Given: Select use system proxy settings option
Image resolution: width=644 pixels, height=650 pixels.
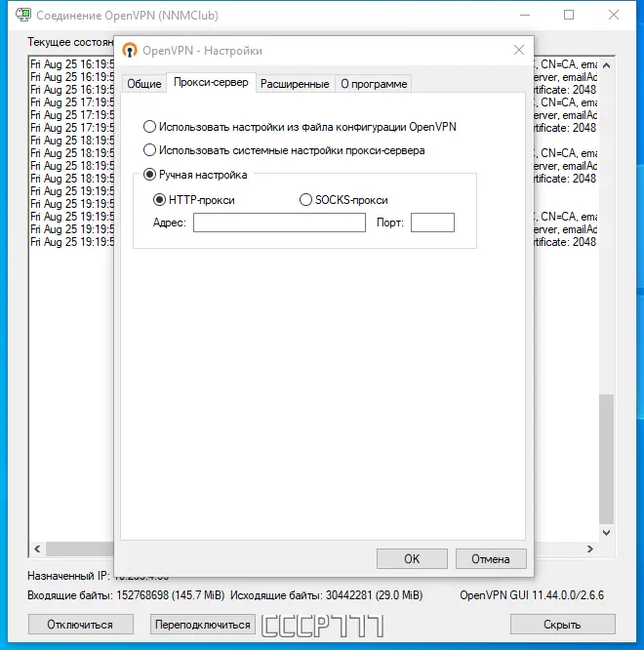Looking at the screenshot, I should point(284,150).
